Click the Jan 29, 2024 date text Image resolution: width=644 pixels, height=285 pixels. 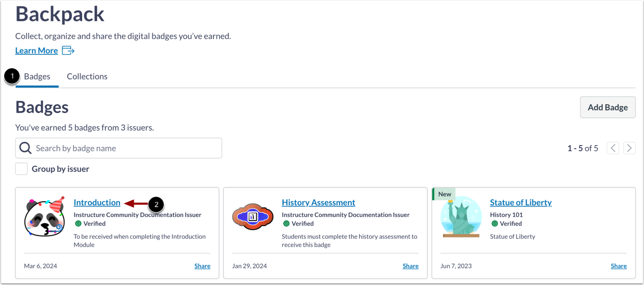point(250,266)
